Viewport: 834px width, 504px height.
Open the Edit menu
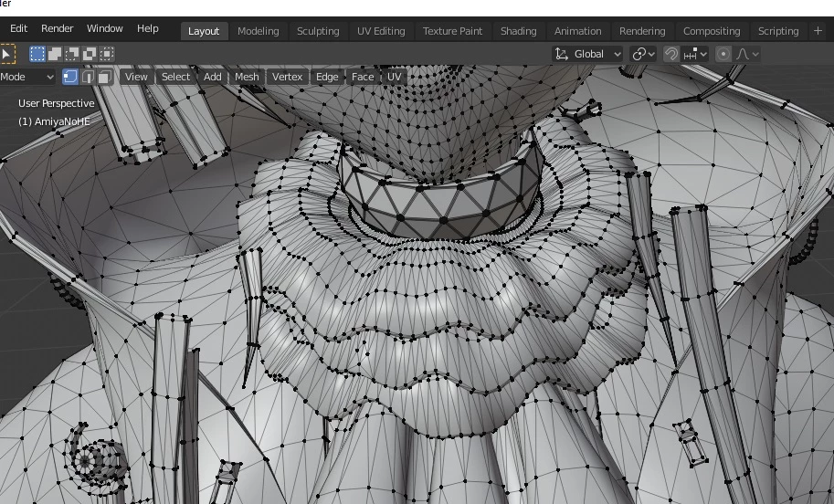18,28
